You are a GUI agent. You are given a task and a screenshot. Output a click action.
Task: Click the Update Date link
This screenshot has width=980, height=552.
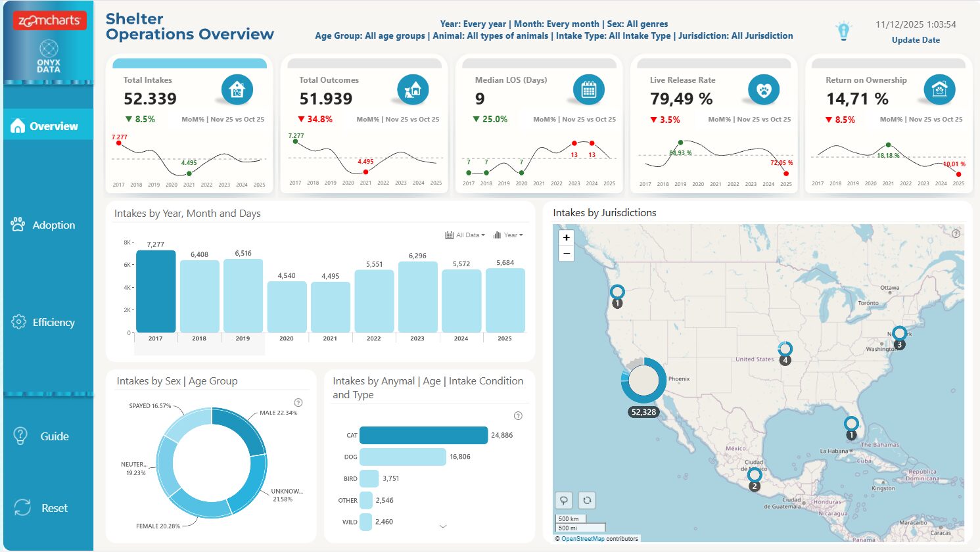tap(916, 39)
